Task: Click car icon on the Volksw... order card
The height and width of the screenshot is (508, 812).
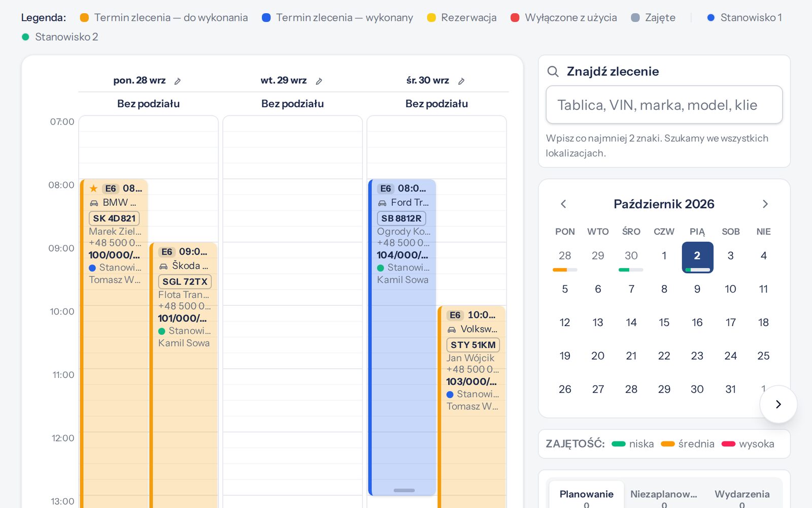Action: tap(452, 330)
